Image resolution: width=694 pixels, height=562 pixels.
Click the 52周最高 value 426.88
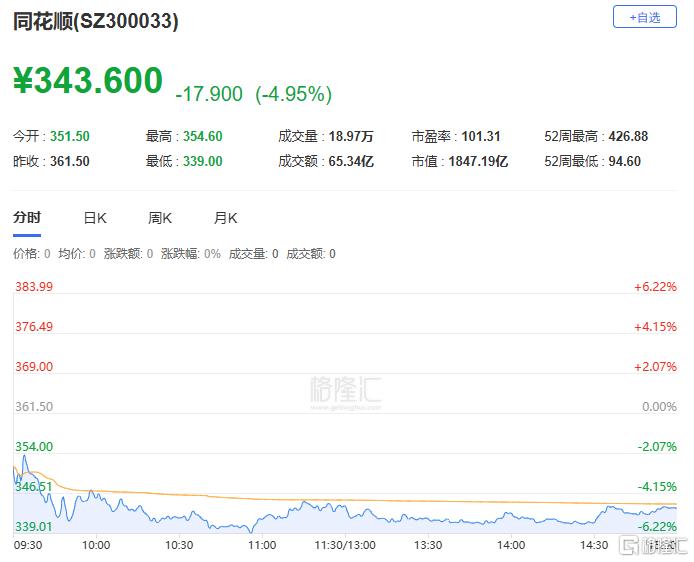click(x=628, y=136)
